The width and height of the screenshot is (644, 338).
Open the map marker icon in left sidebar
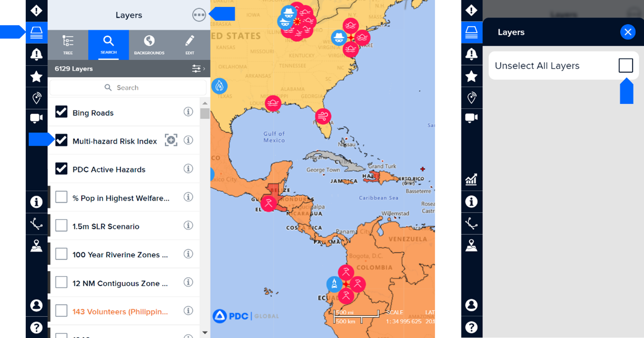coord(36,246)
